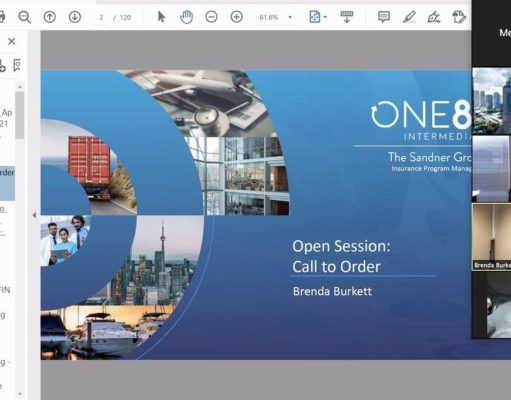Collapse navigation pane with side arrow

pyautogui.click(x=34, y=215)
